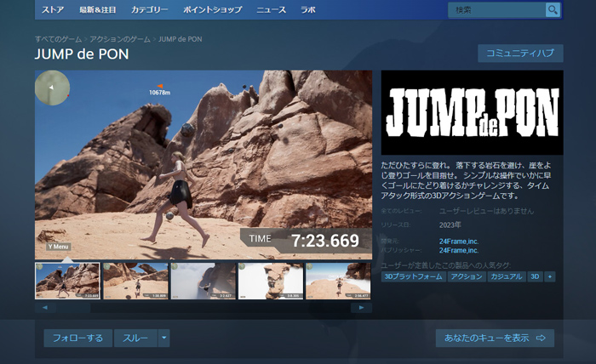Click the JUMP de PON header logo image
Viewport: 596px width, 364px height.
(472, 112)
